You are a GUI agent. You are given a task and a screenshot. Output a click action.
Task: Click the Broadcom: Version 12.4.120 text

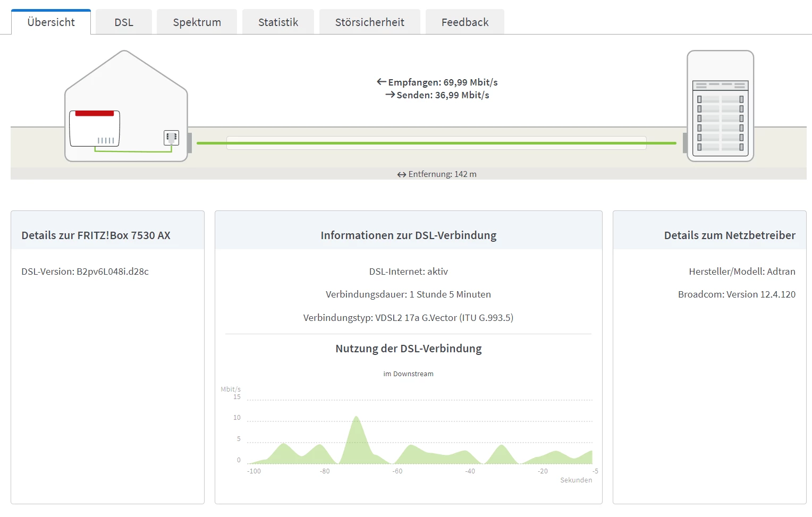737,294
